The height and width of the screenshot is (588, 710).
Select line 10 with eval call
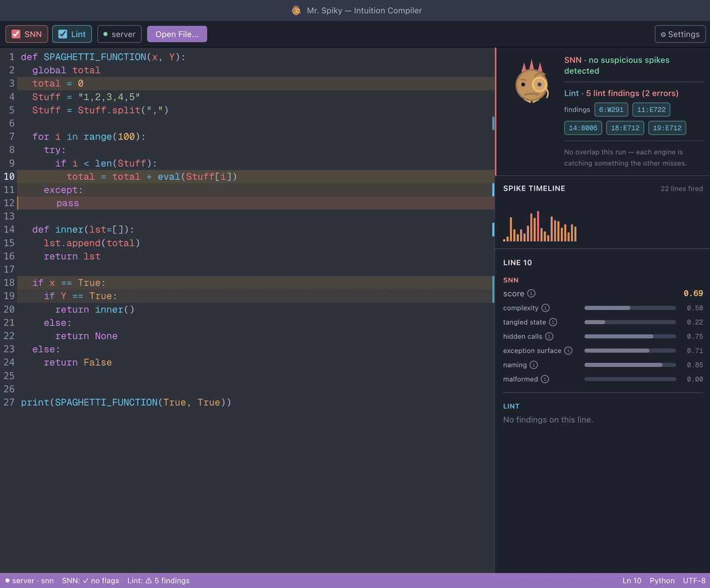point(256,177)
